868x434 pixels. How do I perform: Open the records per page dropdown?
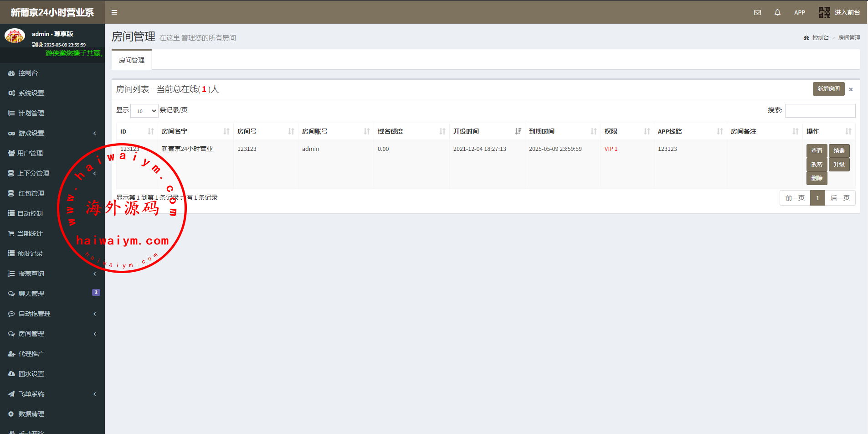click(144, 111)
